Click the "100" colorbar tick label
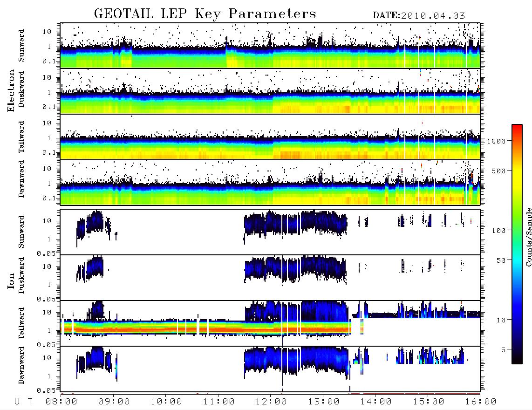This screenshot has width=532, height=410. click(x=499, y=231)
